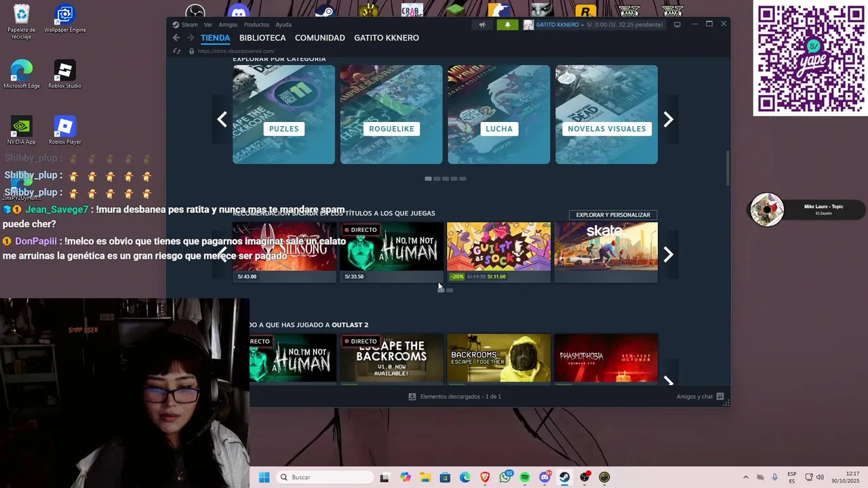This screenshot has height=488, width=868.
Task: Open Steam announcements megaphone icon
Action: click(x=482, y=25)
